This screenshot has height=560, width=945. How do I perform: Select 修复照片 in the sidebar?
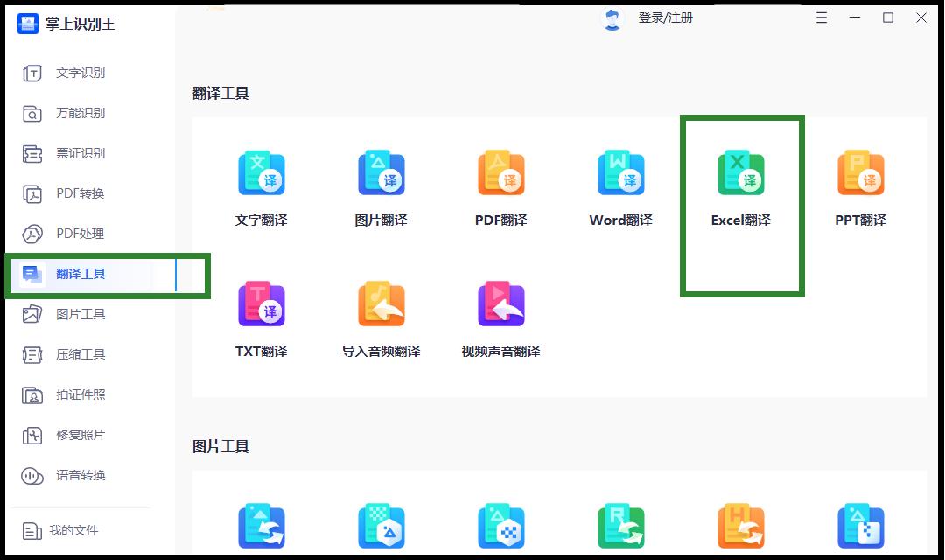pyautogui.click(x=77, y=435)
